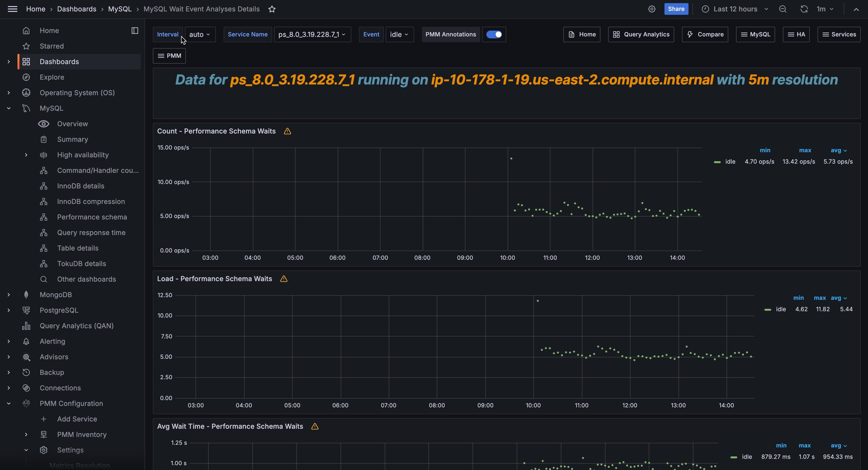The width and height of the screenshot is (868, 470).
Task: Click the warning icon on the Load panel
Action: tap(284, 279)
